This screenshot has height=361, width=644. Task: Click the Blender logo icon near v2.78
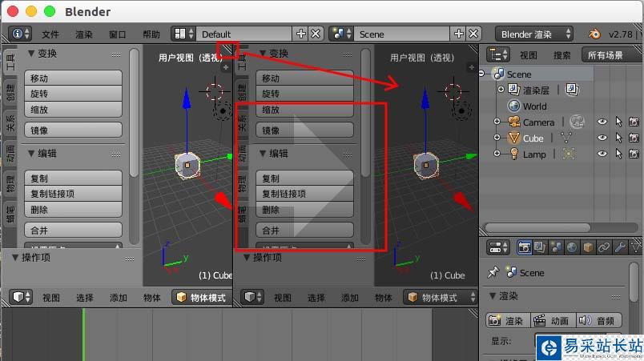594,34
